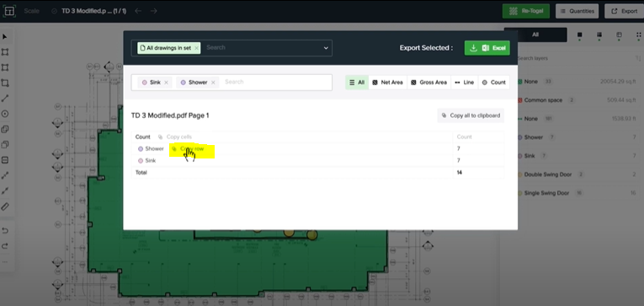Go to next drawing with right arrow
Image resolution: width=644 pixels, height=306 pixels.
153,11
